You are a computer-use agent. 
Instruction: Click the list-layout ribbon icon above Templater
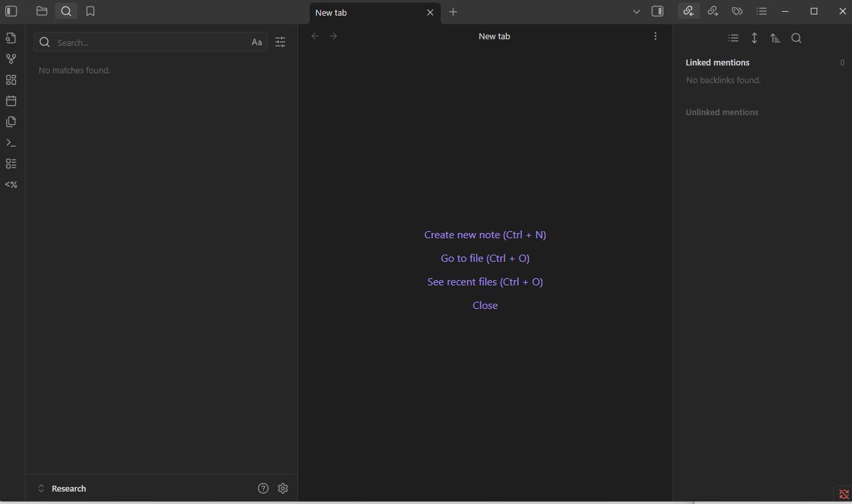11,164
